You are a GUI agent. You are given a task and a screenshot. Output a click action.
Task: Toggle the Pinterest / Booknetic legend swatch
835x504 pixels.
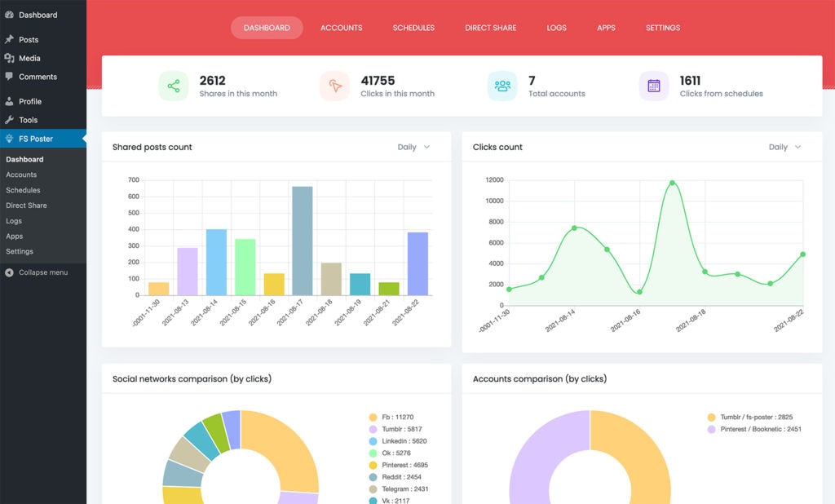[x=711, y=430]
